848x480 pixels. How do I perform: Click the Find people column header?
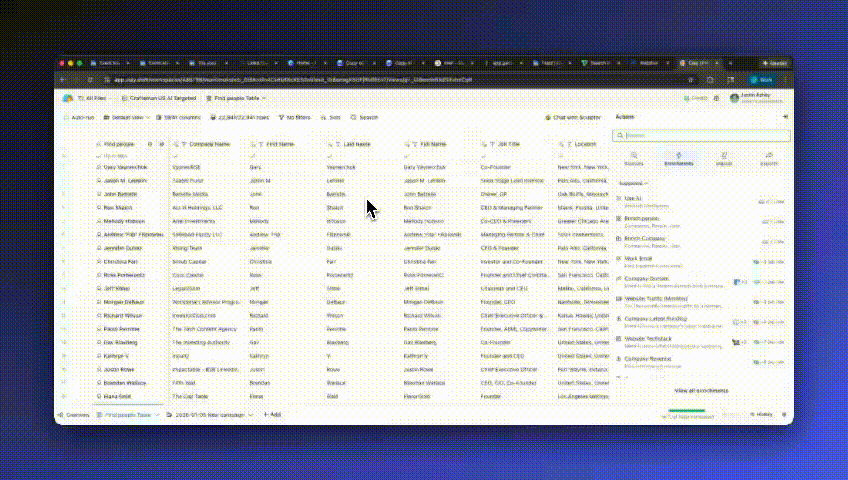[119, 144]
